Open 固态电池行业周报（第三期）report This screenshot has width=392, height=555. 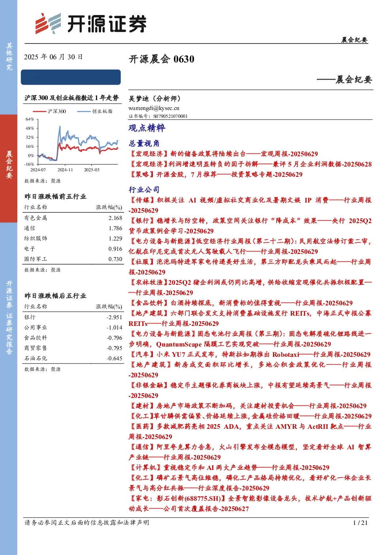click(x=250, y=339)
